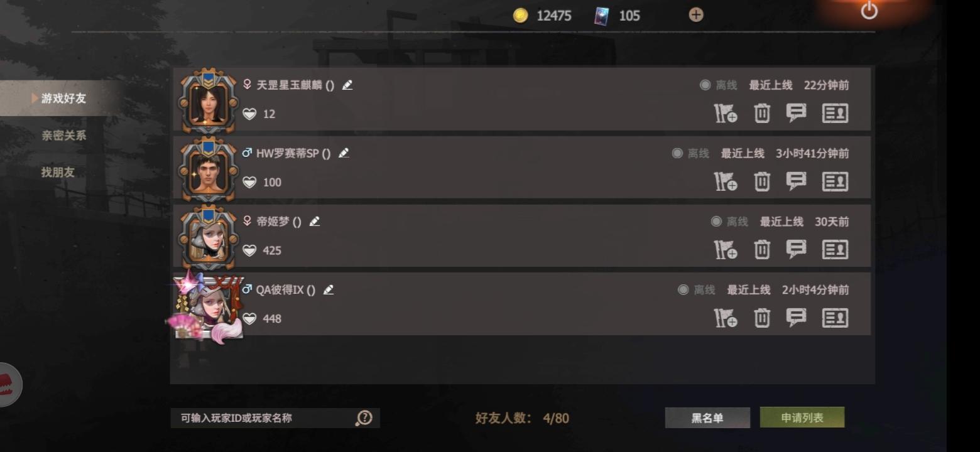
Task: Click the search help icon in input box
Action: [x=364, y=418]
